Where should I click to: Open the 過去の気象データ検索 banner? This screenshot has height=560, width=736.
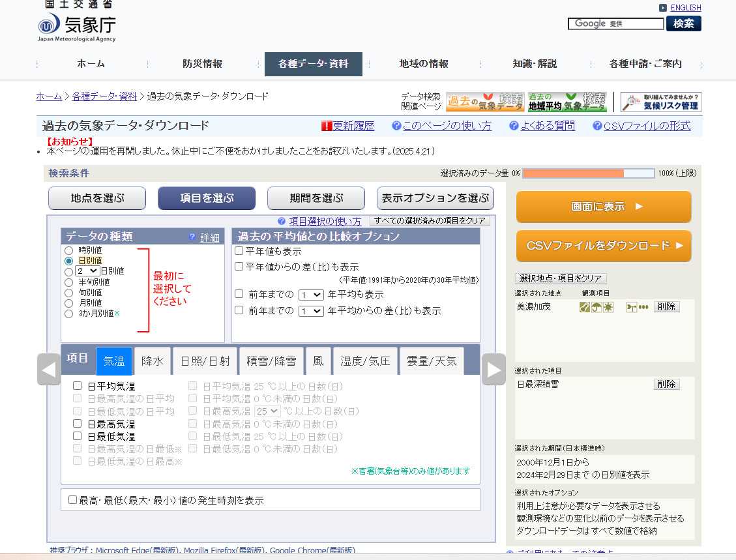485,102
